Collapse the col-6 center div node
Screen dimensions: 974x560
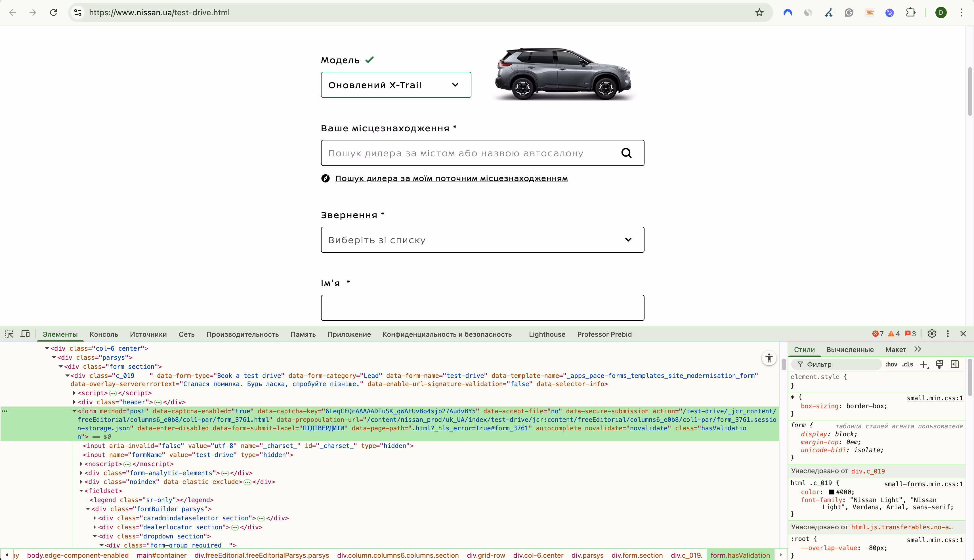tap(47, 348)
